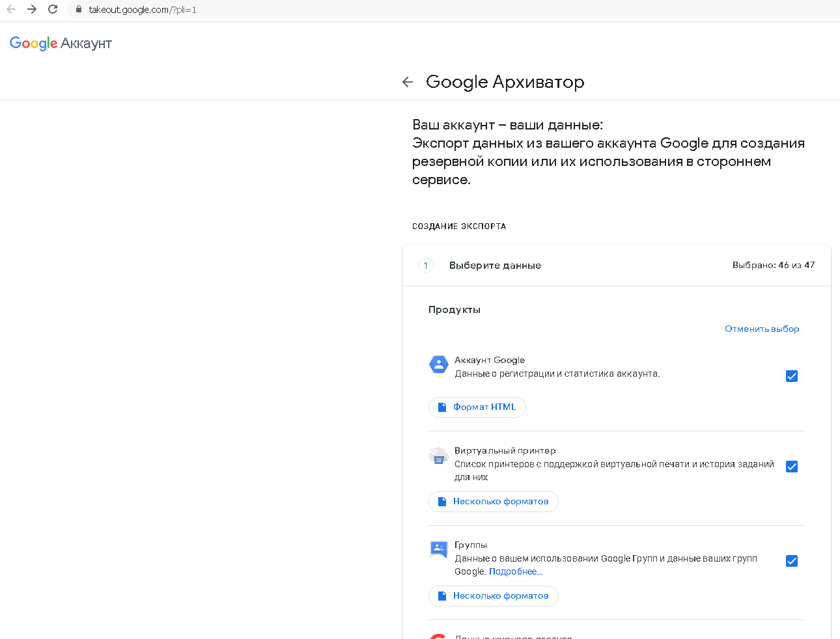Click the Виртуальный принтер product icon

click(x=439, y=456)
